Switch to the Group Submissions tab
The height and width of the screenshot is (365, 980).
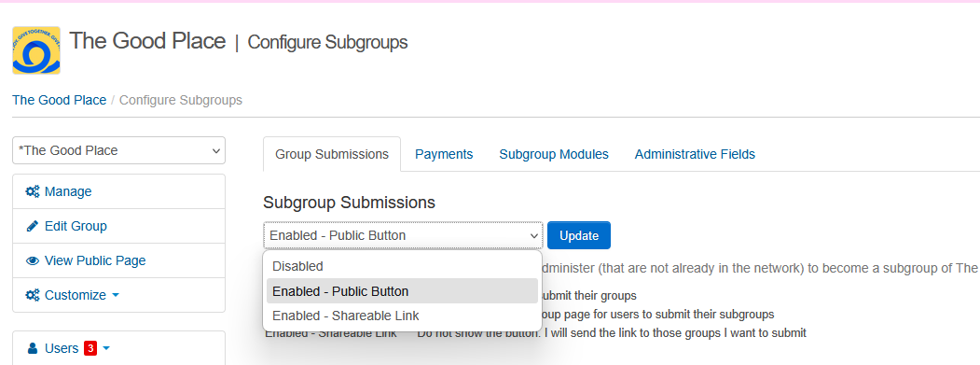tap(332, 154)
